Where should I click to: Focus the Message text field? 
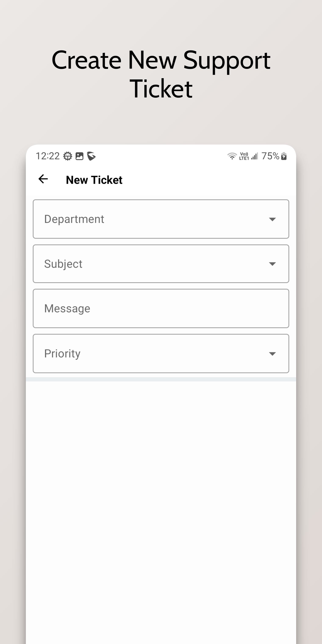[161, 308]
